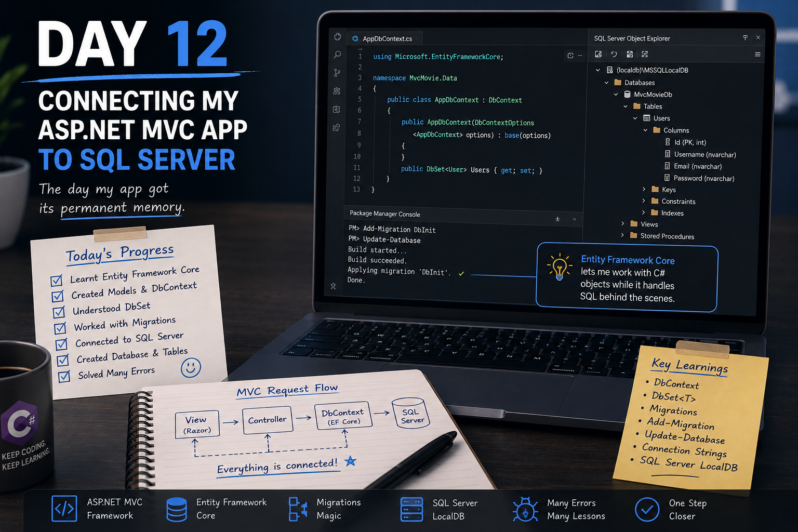
Task: Collapse the Columns folder chevron
Action: 645,130
